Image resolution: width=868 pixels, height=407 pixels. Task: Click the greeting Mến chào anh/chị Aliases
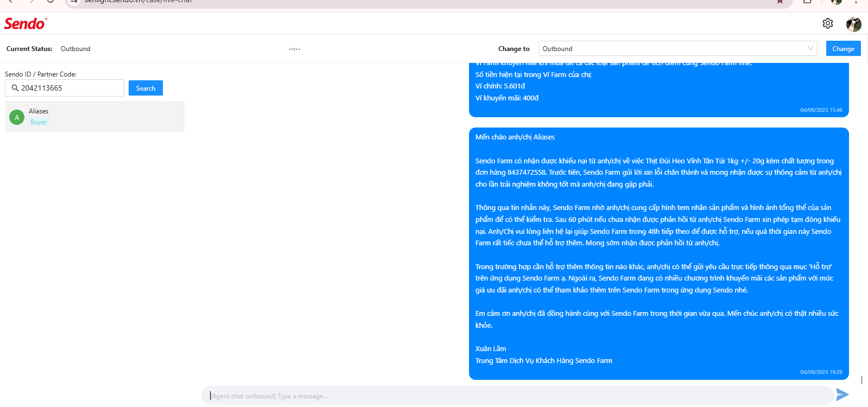pos(515,137)
